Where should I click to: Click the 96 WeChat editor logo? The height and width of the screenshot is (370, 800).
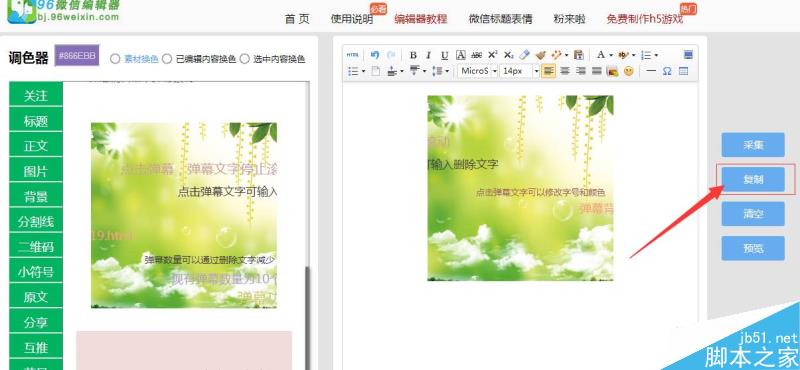point(64,11)
